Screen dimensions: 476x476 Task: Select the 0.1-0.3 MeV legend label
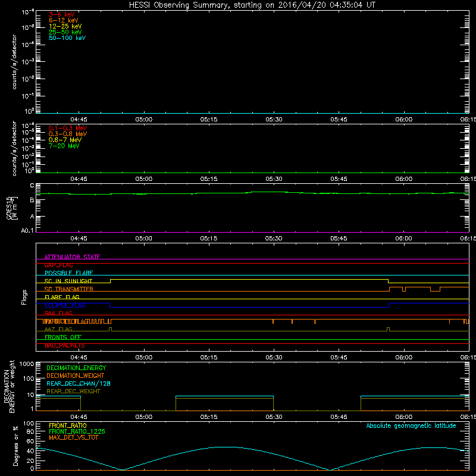point(68,128)
